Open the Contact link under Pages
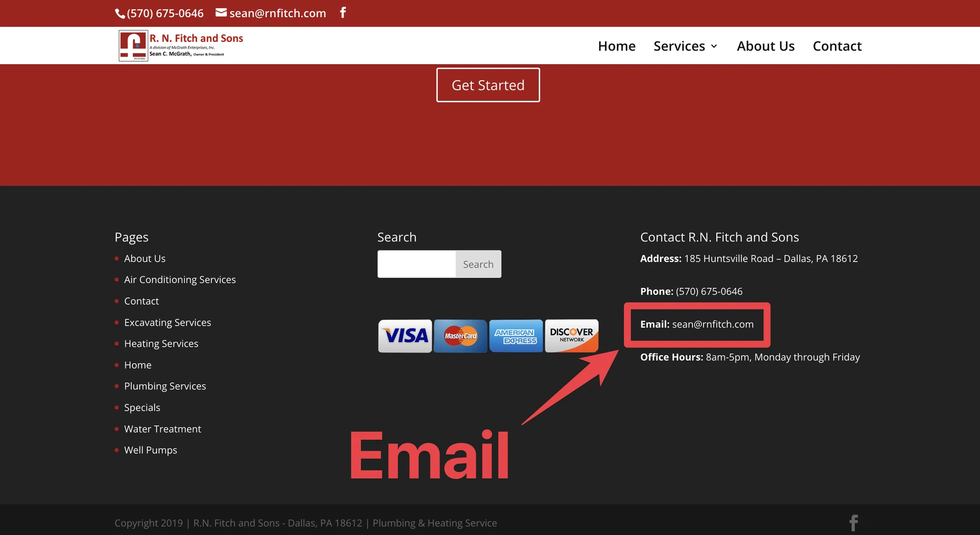Image resolution: width=980 pixels, height=535 pixels. 142,301
